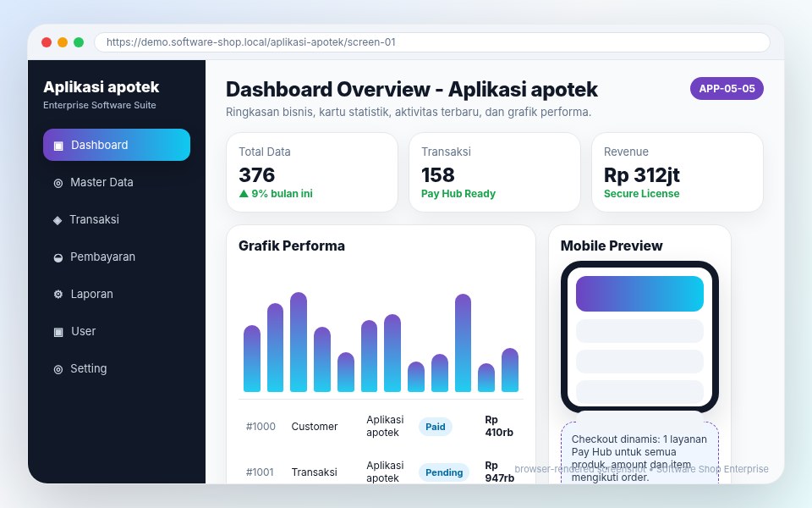
Task: Open Setting from the sidebar
Action: [x=117, y=368]
